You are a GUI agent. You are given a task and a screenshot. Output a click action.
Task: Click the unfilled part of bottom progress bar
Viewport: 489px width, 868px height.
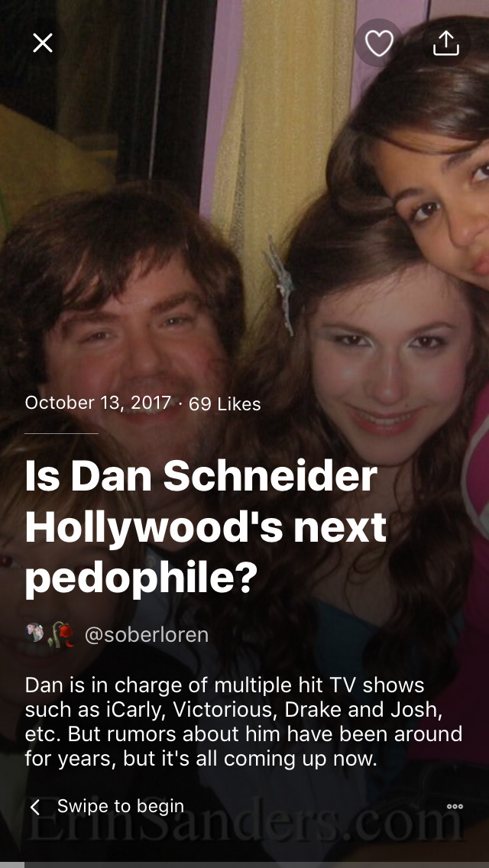[257, 865]
